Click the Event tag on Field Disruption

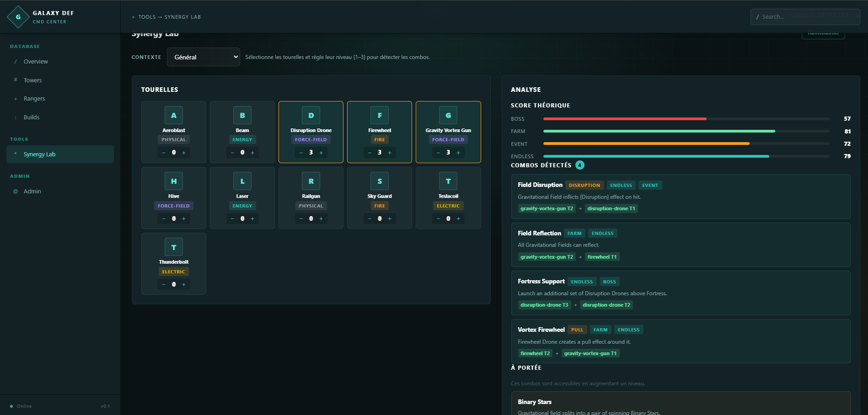(x=650, y=185)
